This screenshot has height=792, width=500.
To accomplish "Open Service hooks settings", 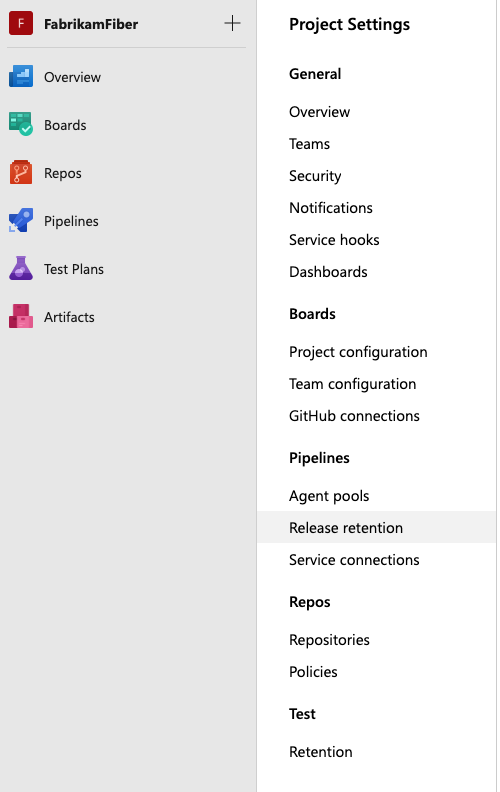I will [x=334, y=240].
